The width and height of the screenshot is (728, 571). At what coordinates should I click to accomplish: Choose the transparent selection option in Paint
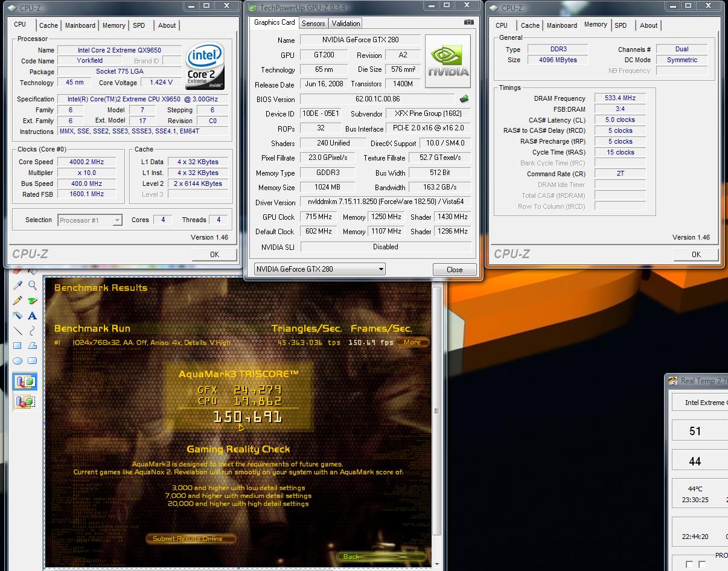click(x=25, y=401)
